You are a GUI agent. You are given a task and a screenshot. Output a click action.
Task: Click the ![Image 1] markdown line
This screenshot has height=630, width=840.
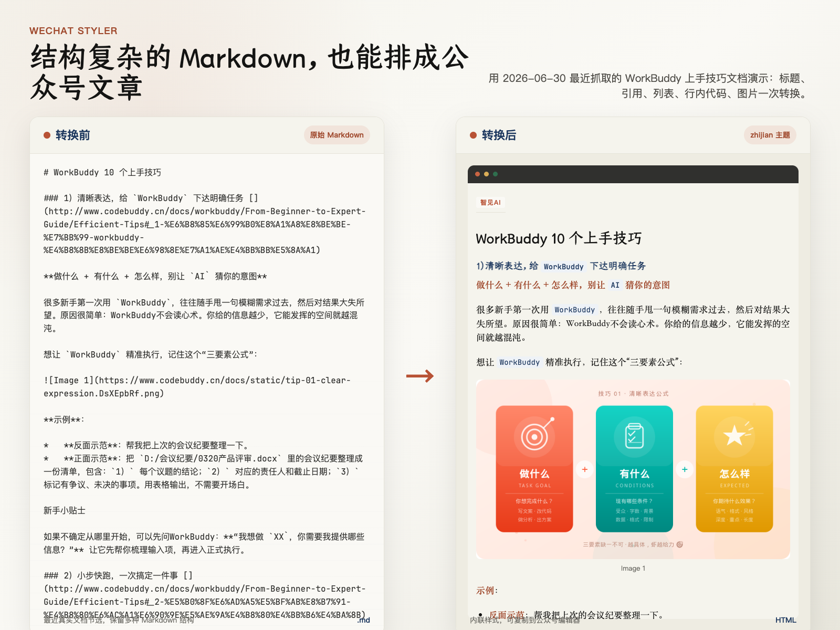(x=197, y=387)
